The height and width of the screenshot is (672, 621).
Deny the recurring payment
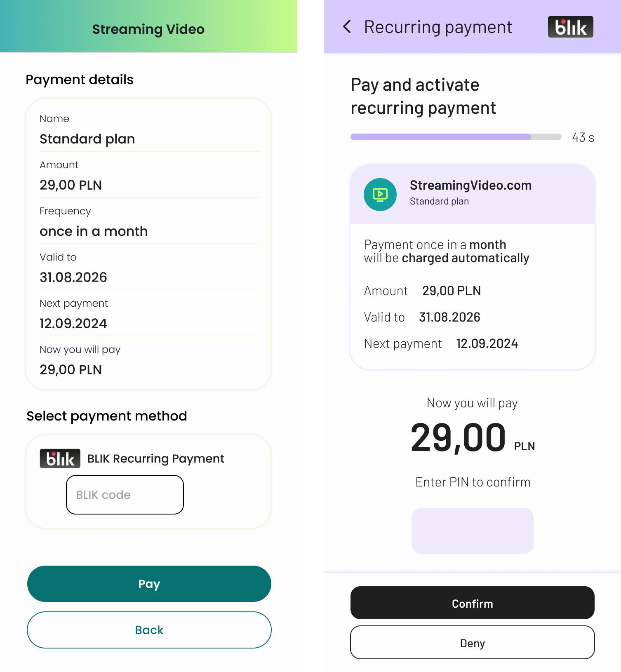click(x=473, y=642)
